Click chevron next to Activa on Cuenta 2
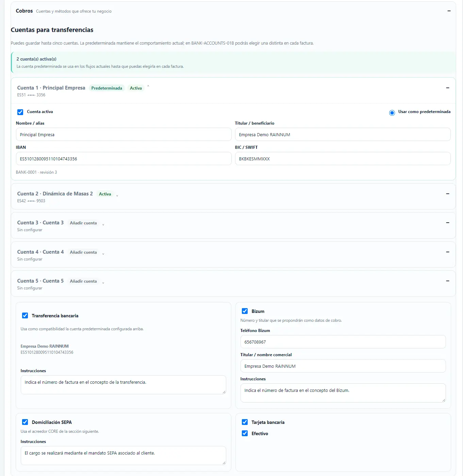The image size is (463, 476). click(117, 196)
